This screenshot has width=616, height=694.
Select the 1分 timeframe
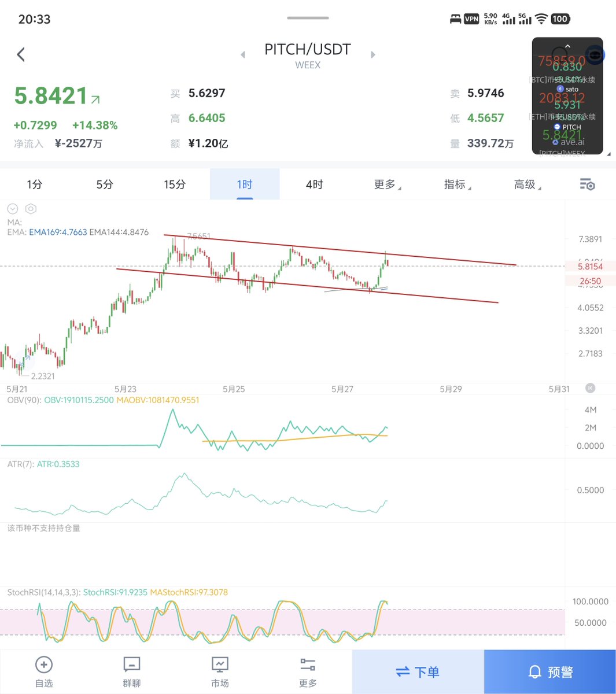[x=35, y=184]
